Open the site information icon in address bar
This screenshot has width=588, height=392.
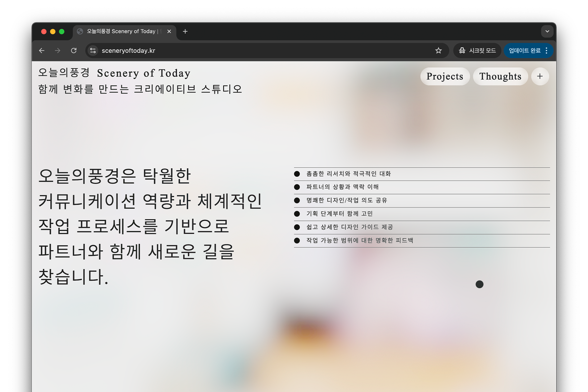tap(93, 51)
